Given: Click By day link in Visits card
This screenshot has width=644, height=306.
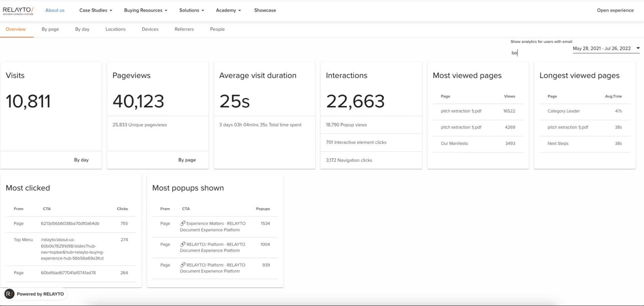Looking at the screenshot, I should pos(81,160).
